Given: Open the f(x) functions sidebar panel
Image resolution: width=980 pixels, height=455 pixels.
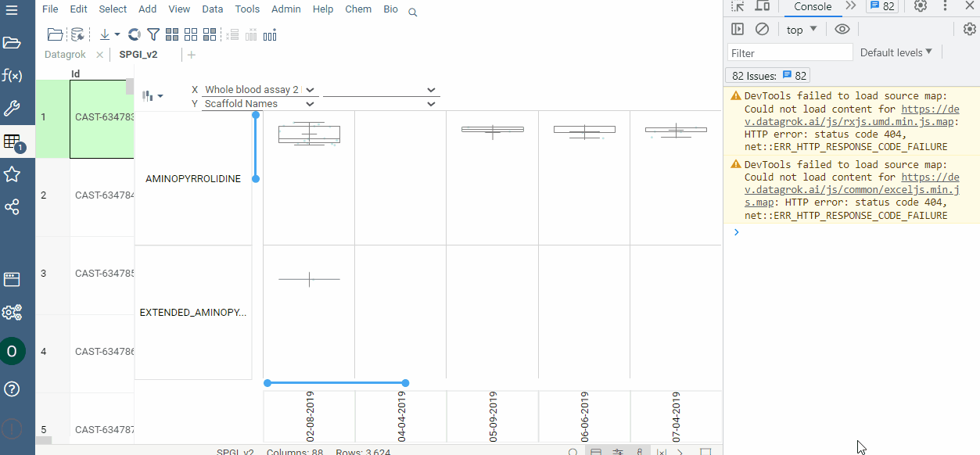Looking at the screenshot, I should coord(13,75).
